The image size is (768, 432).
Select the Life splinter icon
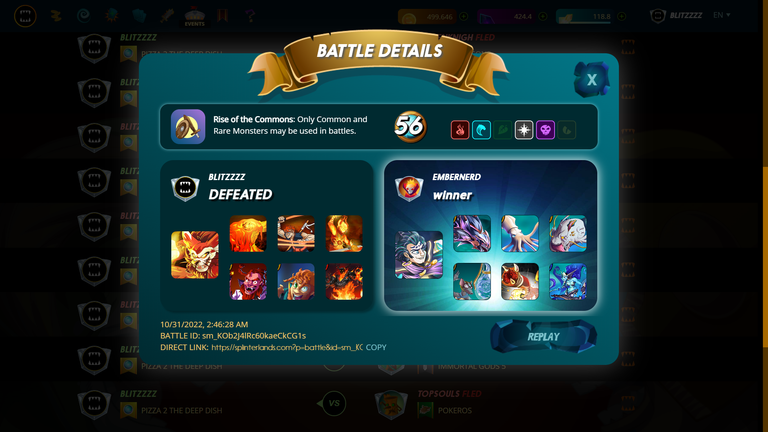524,130
